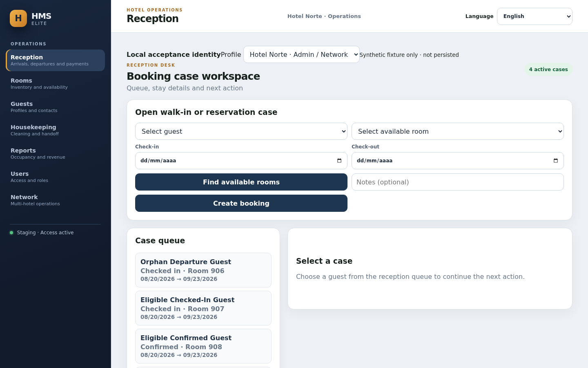The height and width of the screenshot is (368, 588).
Task: Click the HMS Elite logo icon
Action: point(18,18)
